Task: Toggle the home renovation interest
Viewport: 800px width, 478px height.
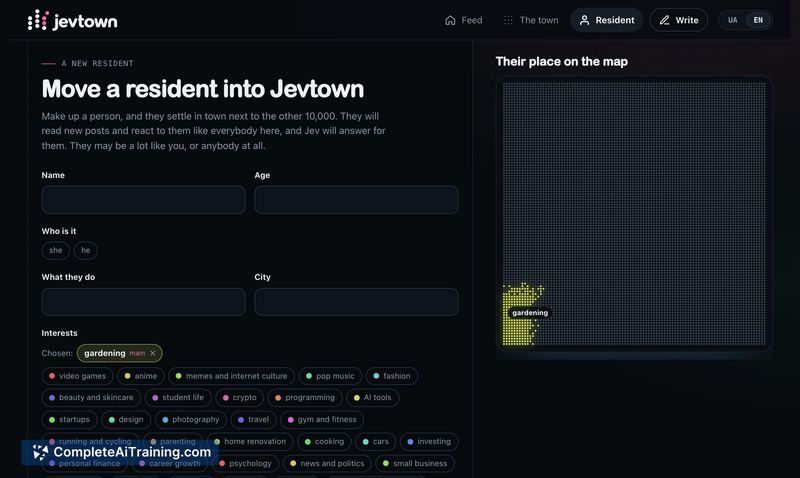Action: pyautogui.click(x=249, y=441)
